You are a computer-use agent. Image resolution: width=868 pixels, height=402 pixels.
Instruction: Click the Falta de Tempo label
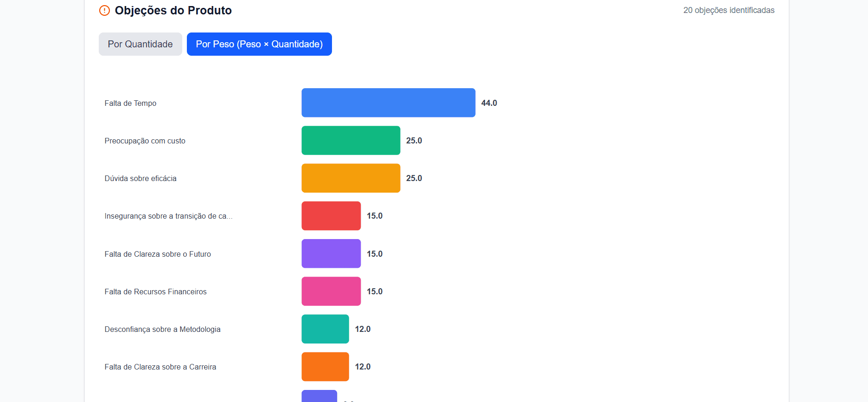[130, 103]
